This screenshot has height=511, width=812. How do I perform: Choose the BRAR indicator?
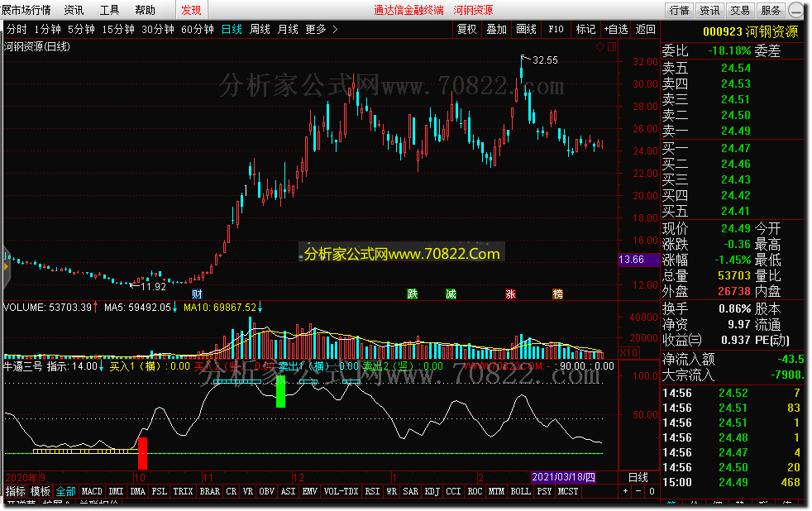pos(210,491)
